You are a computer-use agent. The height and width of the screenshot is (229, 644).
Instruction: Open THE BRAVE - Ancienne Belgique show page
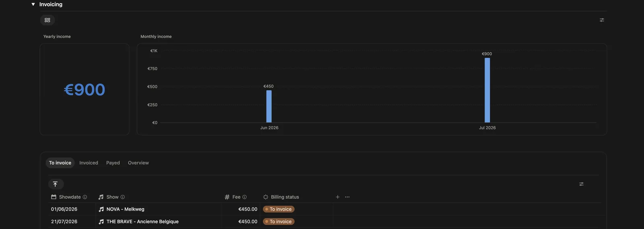pyautogui.click(x=142, y=222)
